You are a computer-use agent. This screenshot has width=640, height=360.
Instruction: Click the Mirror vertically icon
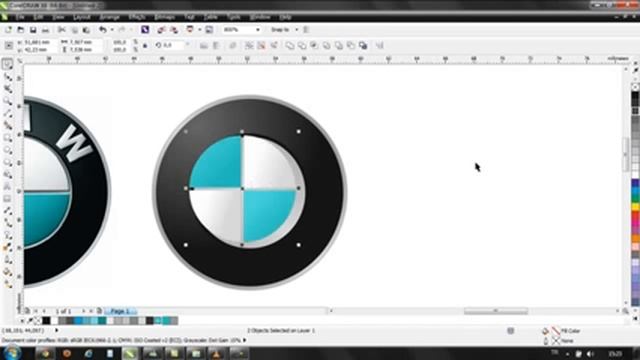pos(216,45)
